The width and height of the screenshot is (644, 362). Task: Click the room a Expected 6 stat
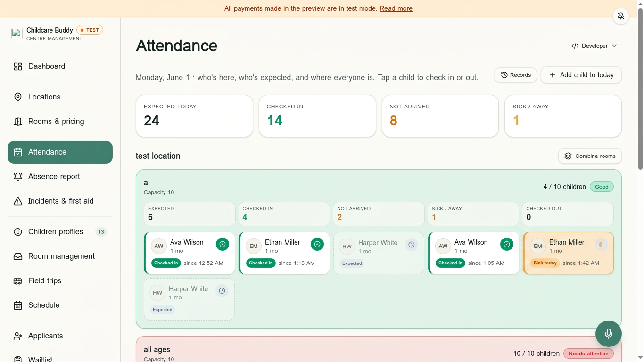(190, 214)
